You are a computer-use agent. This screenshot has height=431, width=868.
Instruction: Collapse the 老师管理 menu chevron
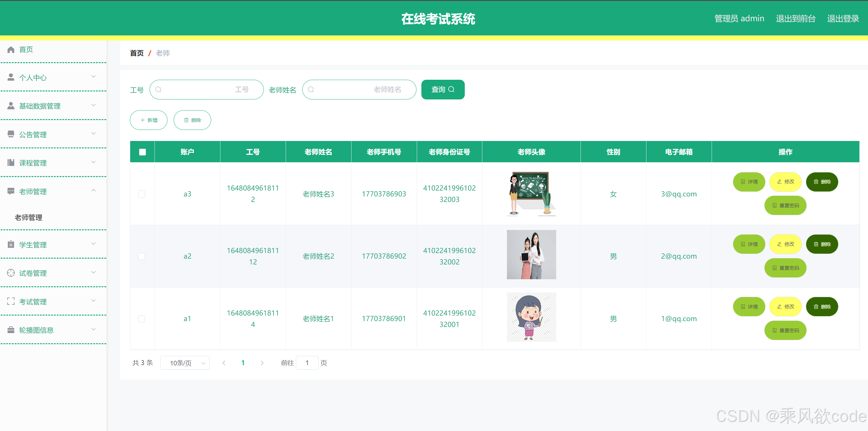point(94,191)
